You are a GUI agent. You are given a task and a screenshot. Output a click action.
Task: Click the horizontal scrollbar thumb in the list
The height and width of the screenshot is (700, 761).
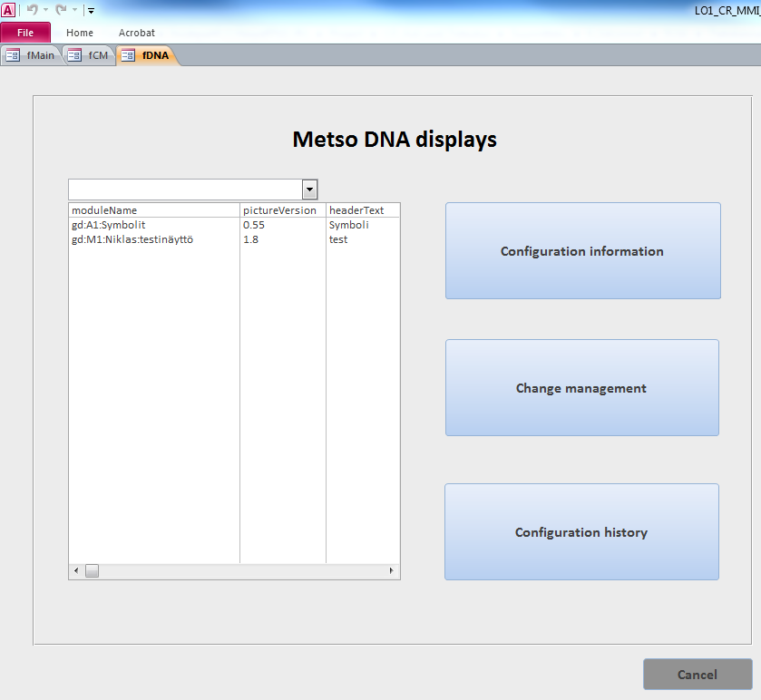pos(93,571)
